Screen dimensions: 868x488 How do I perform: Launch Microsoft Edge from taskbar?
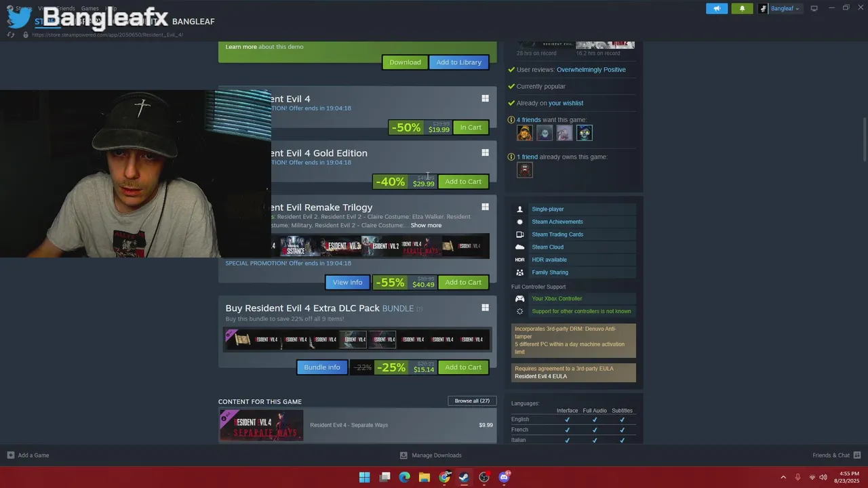coord(404,477)
